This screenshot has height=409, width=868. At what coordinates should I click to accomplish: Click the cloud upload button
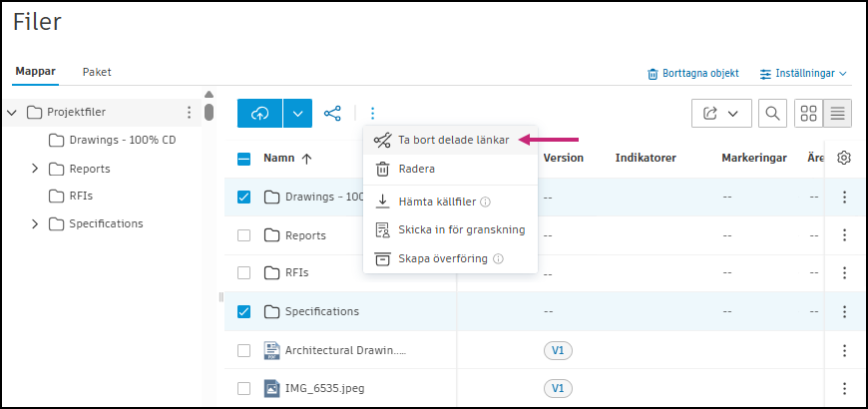click(259, 114)
